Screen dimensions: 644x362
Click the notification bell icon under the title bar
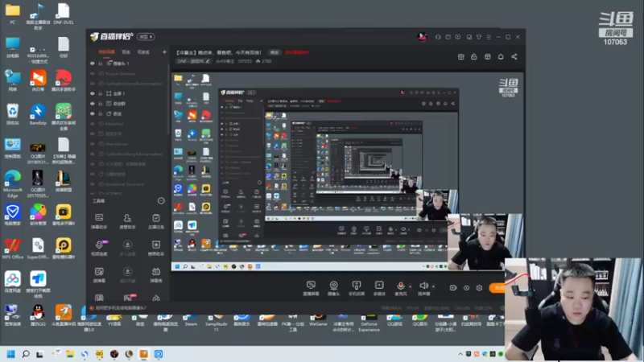point(501,56)
